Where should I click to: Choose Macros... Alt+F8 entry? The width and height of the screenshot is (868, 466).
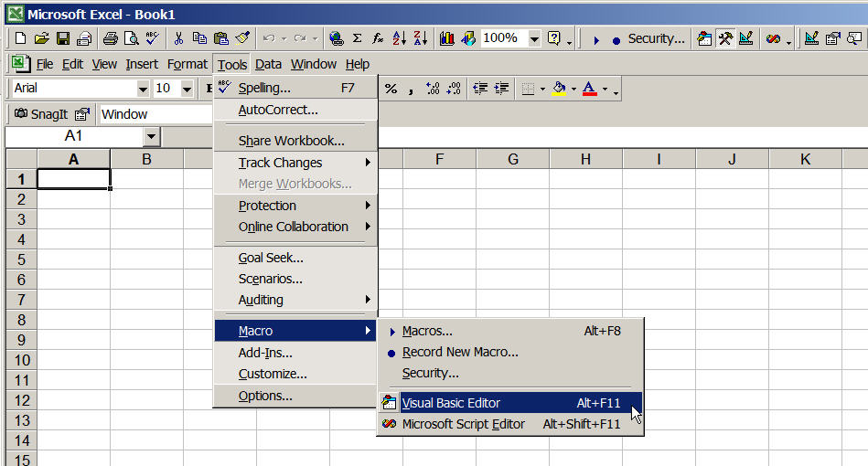[x=510, y=331]
